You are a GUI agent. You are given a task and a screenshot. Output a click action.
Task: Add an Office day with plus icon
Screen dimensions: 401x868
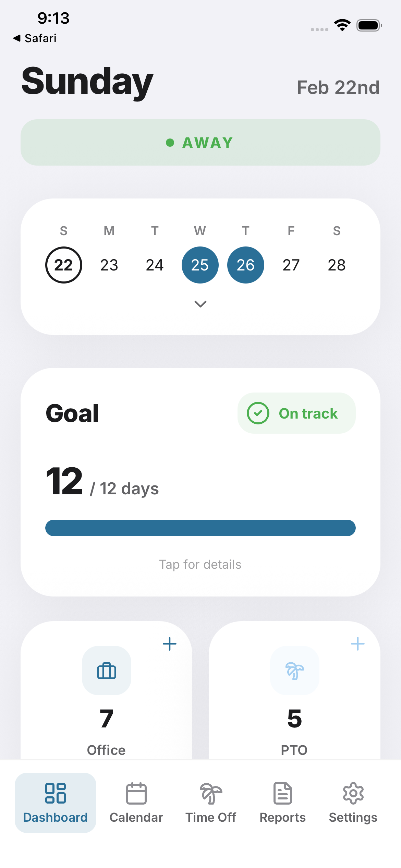click(169, 644)
